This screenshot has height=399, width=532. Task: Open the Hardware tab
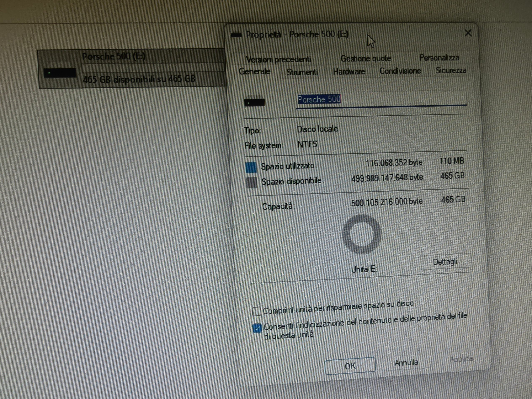point(349,71)
